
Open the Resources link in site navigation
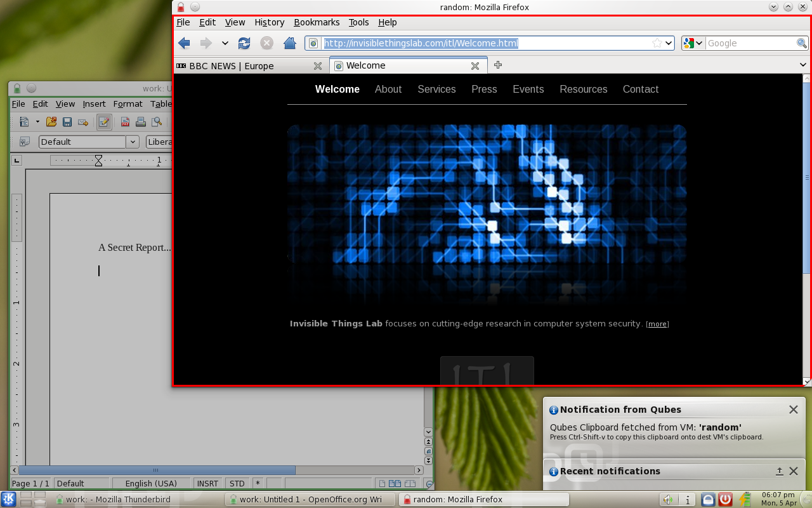(584, 90)
